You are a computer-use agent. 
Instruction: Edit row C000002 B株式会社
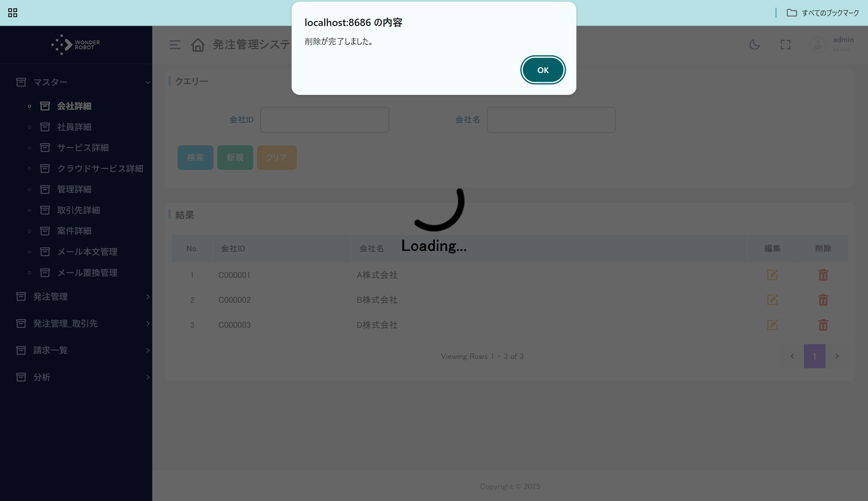coord(772,300)
